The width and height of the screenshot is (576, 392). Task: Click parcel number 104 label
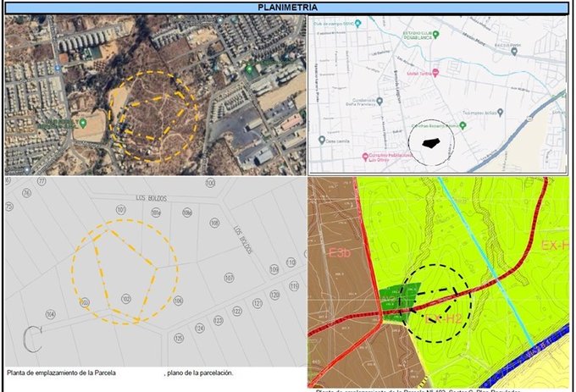(x=50, y=314)
